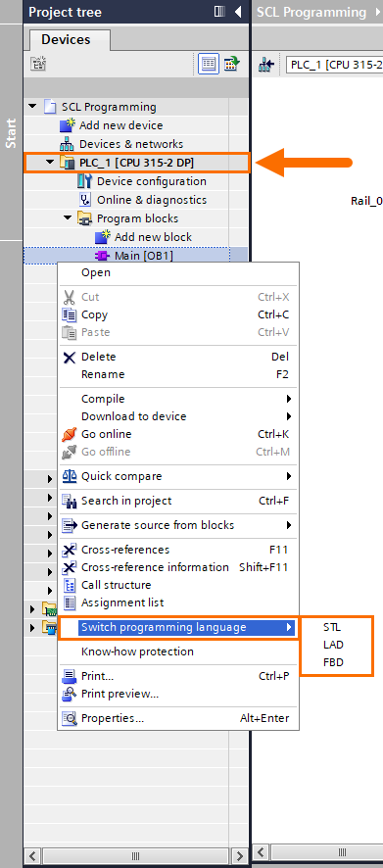Click the Copy icon in the context menu
Viewport: 383px width, 868px height.
pyautogui.click(x=70, y=314)
